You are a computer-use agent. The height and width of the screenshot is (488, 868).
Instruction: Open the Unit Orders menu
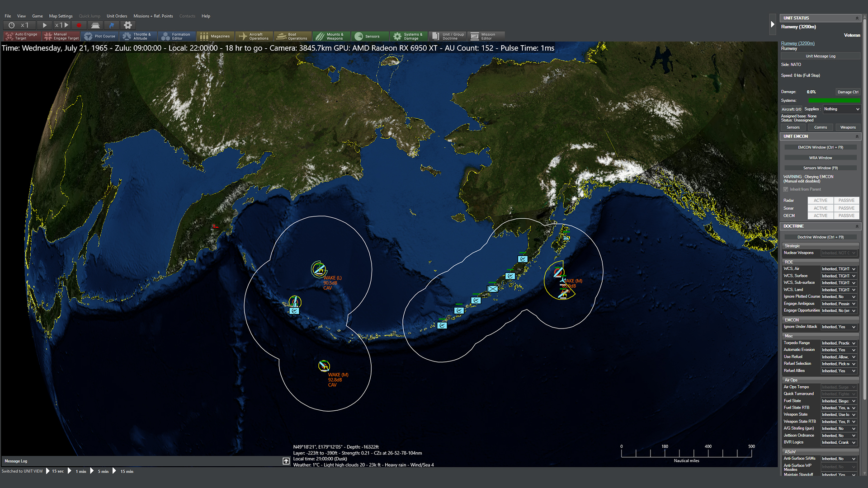(x=117, y=16)
